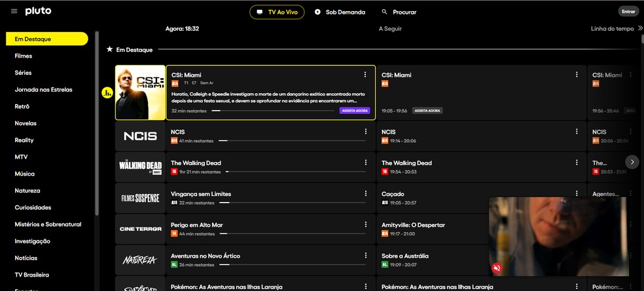This screenshot has width=644, height=291.
Task: Open options for Vingança sem Limites
Action: [x=366, y=193]
